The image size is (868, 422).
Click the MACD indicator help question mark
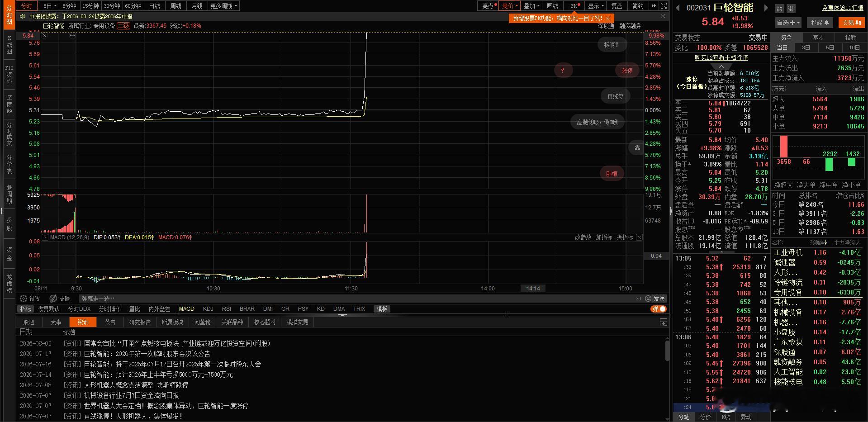[x=45, y=237]
